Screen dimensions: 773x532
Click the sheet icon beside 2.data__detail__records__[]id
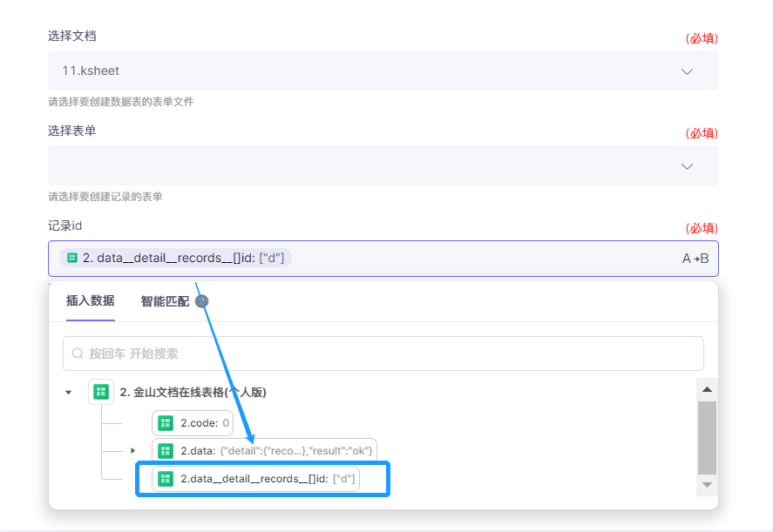(x=166, y=479)
